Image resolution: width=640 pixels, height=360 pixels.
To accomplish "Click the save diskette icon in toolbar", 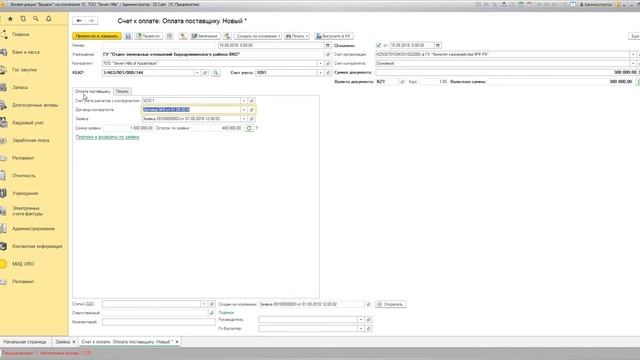I will pos(128,36).
